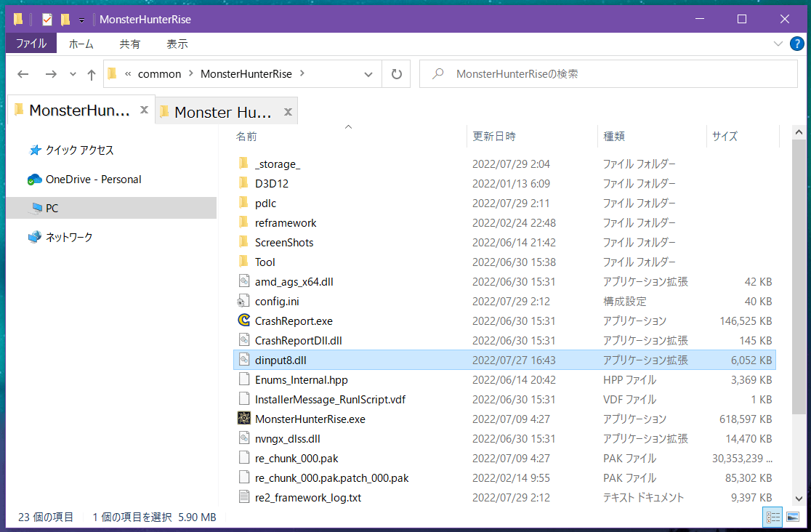811x532 pixels.
Task: Click the MonsterHunterRise breadcrumb in address bar
Action: tap(246, 74)
